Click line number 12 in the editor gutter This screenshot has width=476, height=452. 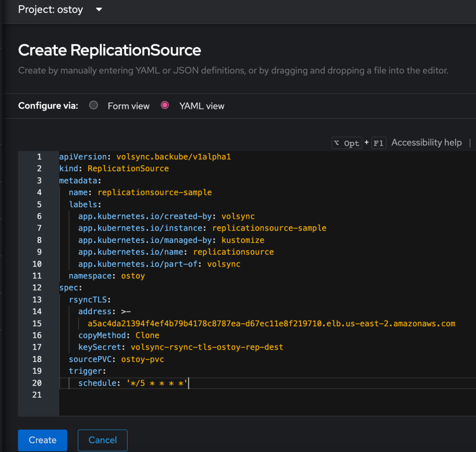click(37, 288)
